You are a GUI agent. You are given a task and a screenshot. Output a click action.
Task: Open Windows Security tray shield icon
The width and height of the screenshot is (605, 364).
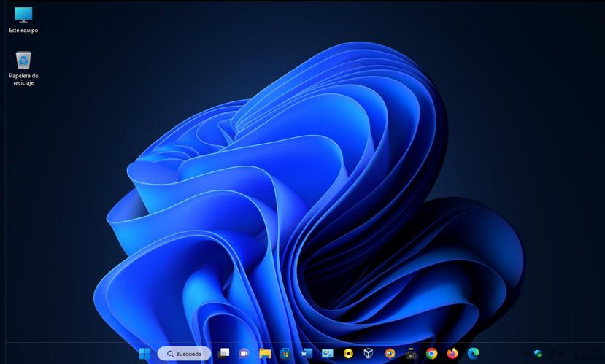(x=538, y=353)
